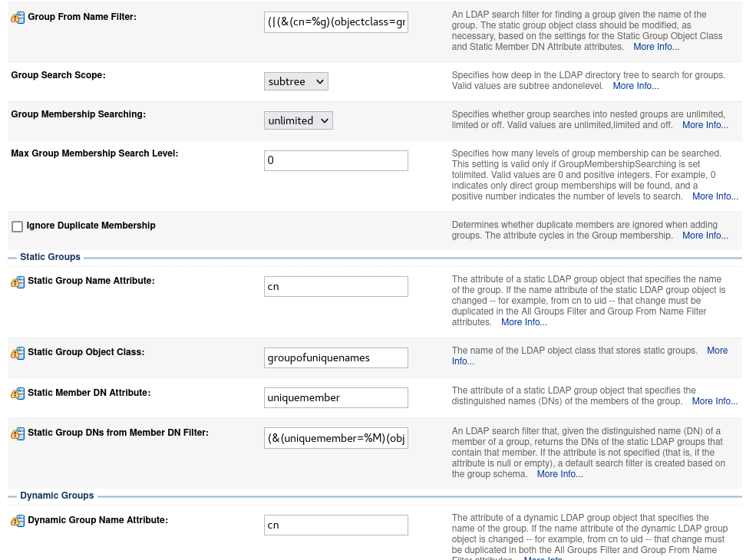Click More Info for Ignore Duplicate Membership
746x560 pixels.
pyautogui.click(x=705, y=236)
